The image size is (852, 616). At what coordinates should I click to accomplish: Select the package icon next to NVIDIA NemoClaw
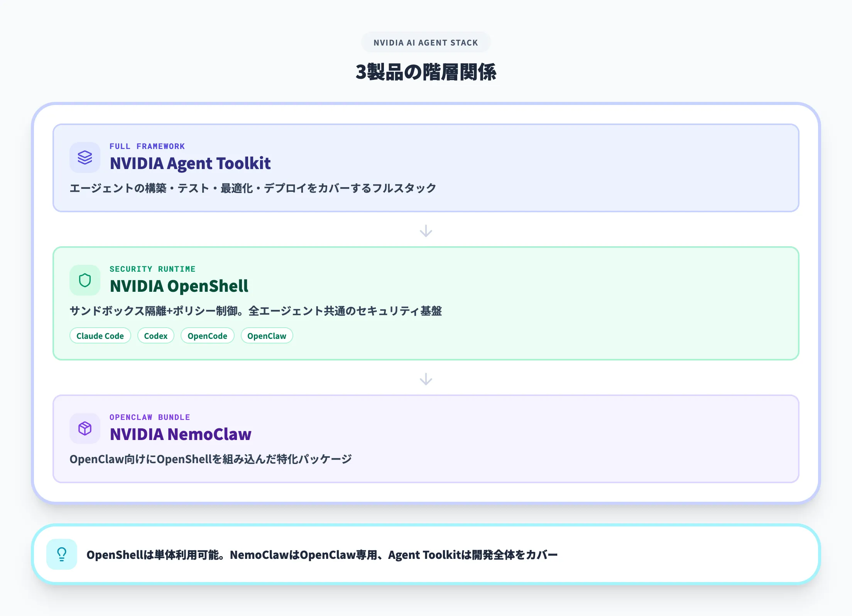[85, 428]
